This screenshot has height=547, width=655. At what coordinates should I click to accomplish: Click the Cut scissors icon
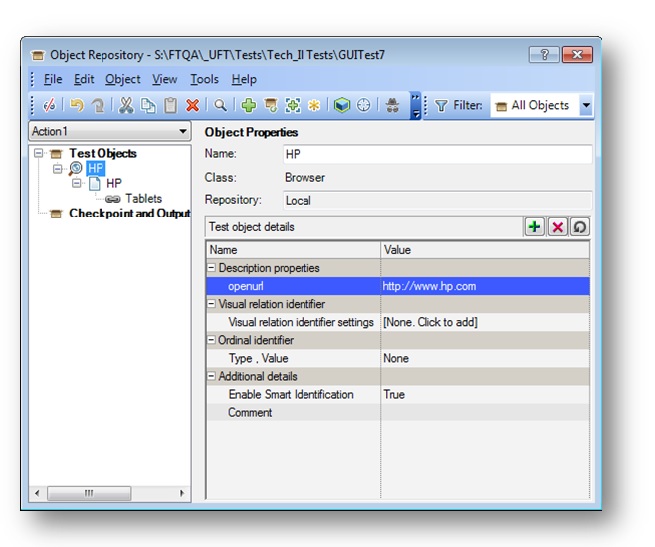[126, 106]
